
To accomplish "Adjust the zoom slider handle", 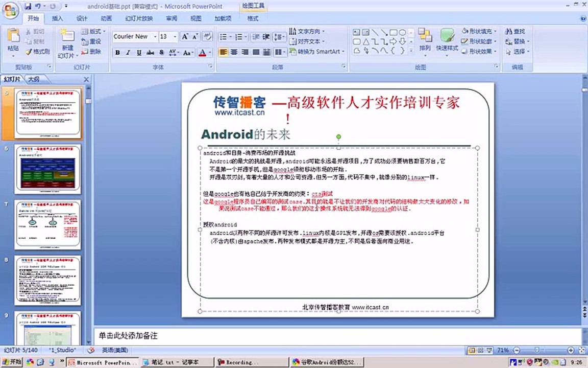I will (x=536, y=350).
